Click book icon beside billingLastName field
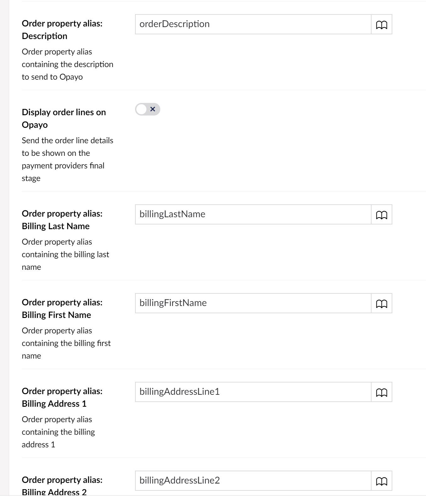Screen dimensions: 426x504 point(382,214)
